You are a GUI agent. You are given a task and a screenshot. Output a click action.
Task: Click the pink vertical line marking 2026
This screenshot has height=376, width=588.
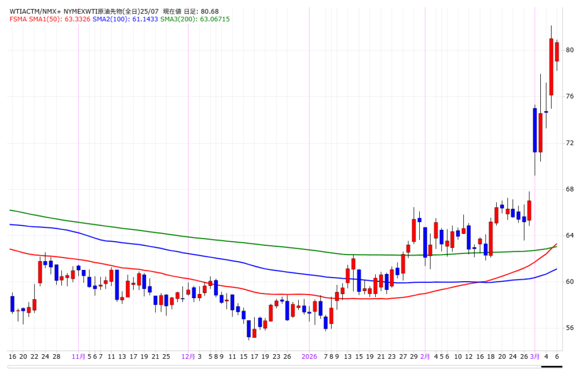309,182
